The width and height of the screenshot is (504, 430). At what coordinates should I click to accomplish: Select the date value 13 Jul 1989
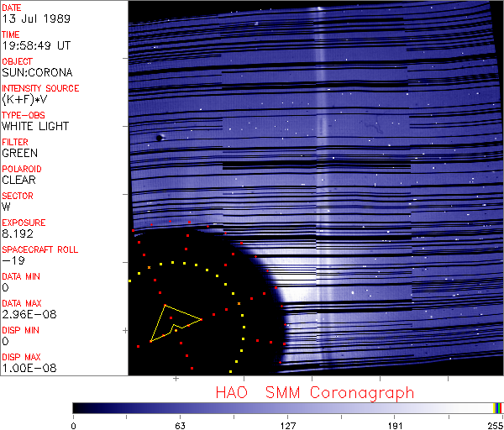36,18
